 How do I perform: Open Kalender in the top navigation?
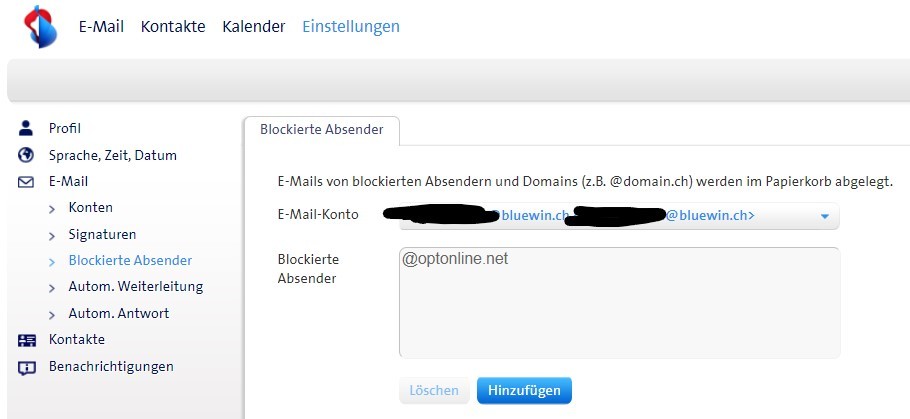(254, 27)
